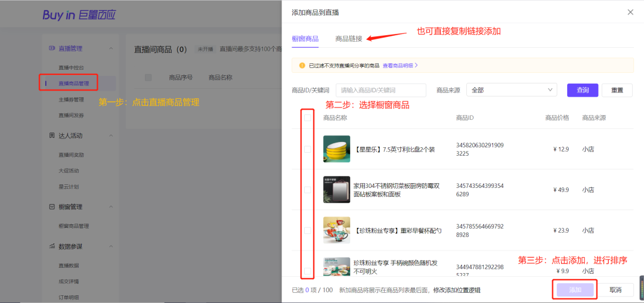Click the 取消 cancel button
Image resolution: width=644 pixels, height=303 pixels.
(615, 290)
